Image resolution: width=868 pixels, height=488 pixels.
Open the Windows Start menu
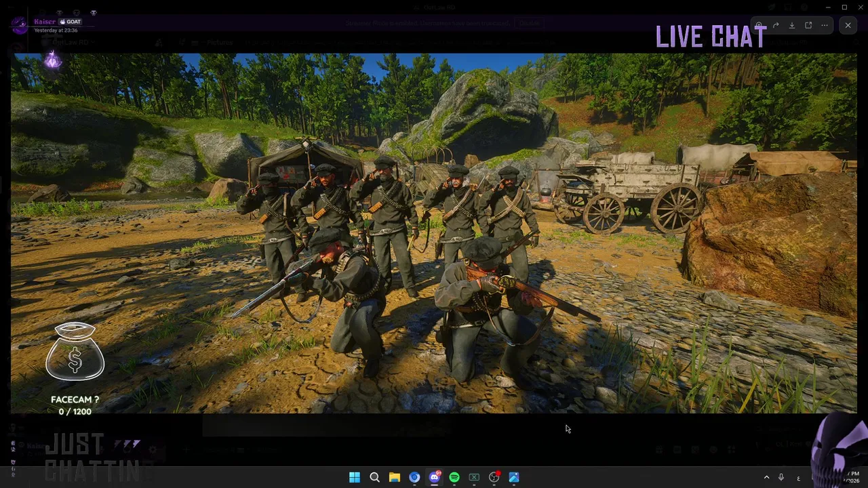coord(354,477)
